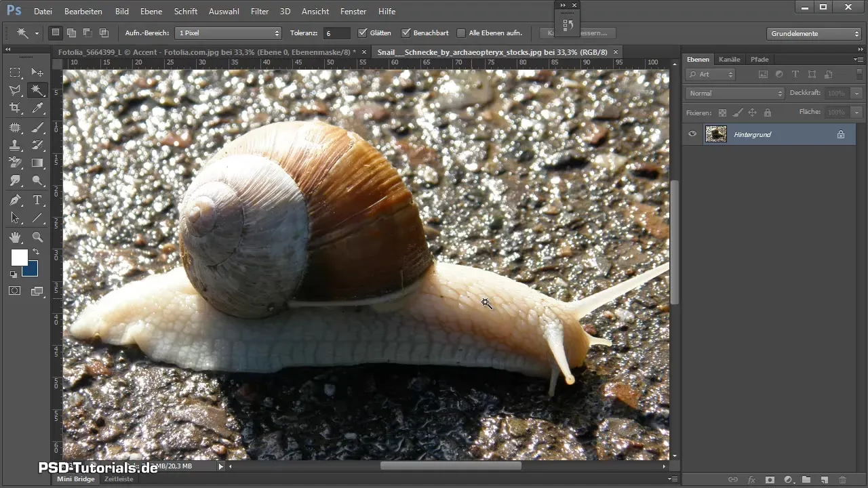The width and height of the screenshot is (868, 488).
Task: Filter layers by pixel layers
Action: tap(763, 74)
